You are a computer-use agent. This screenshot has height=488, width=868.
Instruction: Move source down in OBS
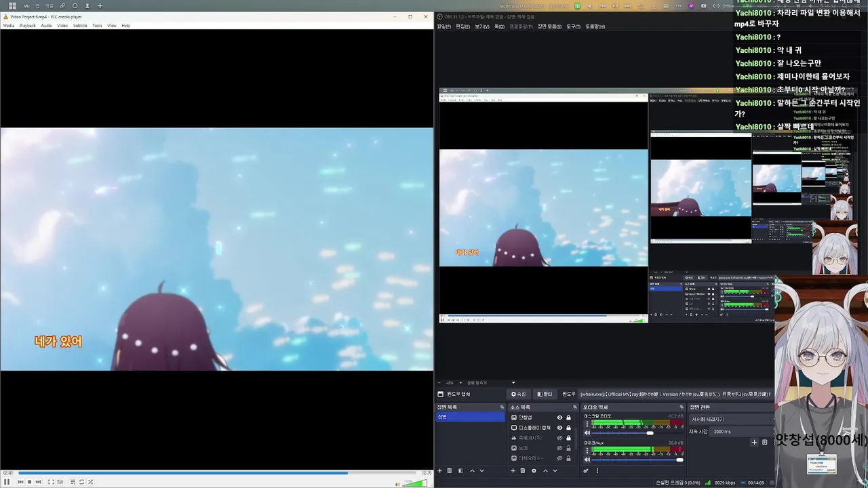(x=555, y=471)
